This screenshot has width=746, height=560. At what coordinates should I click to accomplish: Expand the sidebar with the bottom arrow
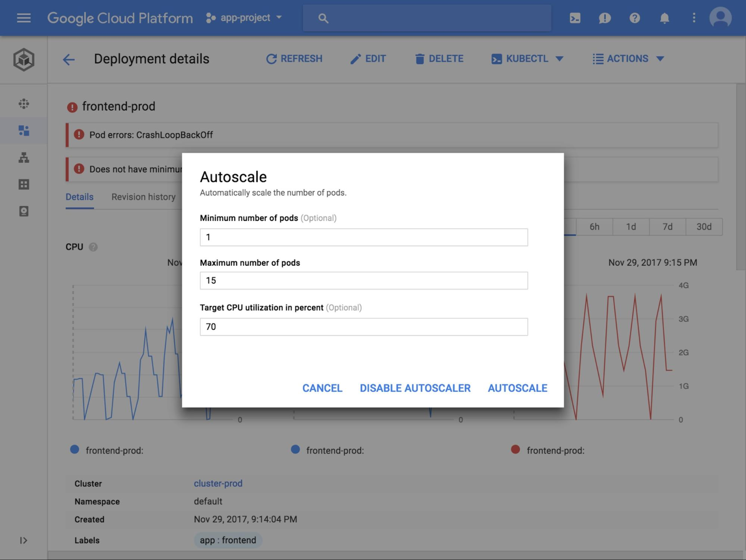coord(23,540)
